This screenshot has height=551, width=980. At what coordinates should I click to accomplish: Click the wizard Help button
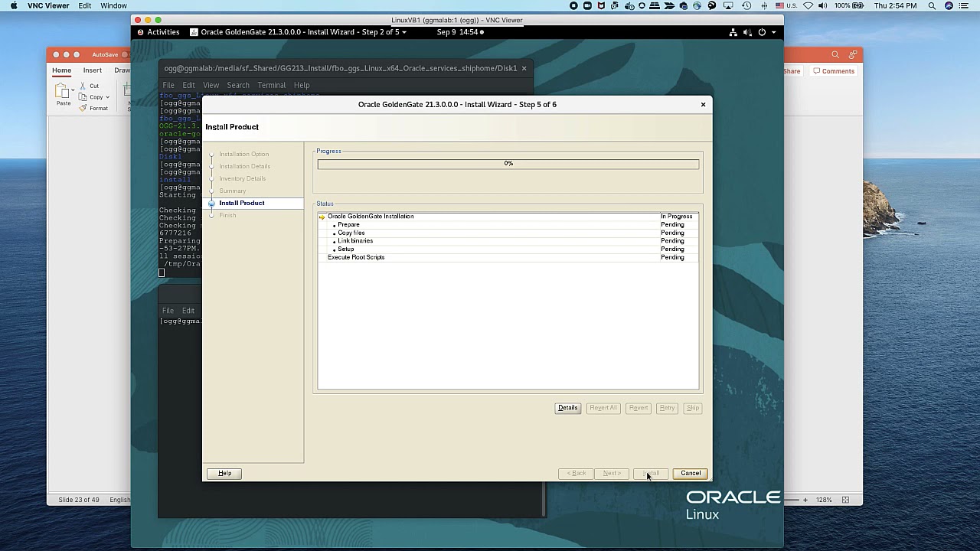[224, 473]
